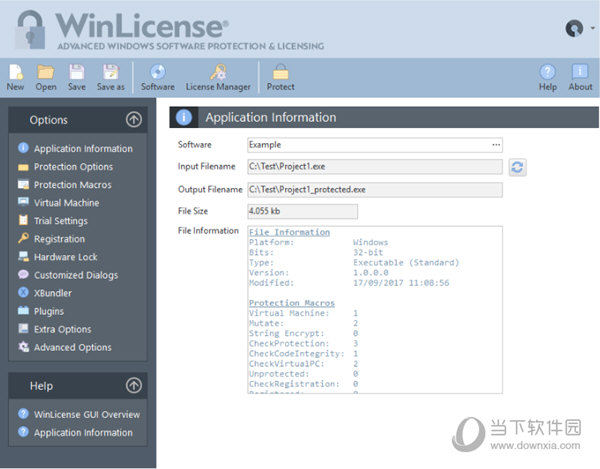Click the File Size field
Screen dimensions: 600x469
pos(303,211)
